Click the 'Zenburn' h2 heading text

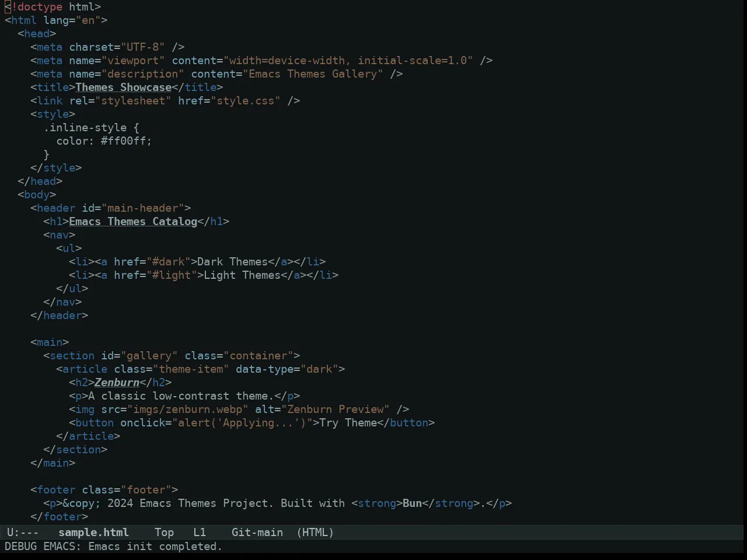pos(117,383)
